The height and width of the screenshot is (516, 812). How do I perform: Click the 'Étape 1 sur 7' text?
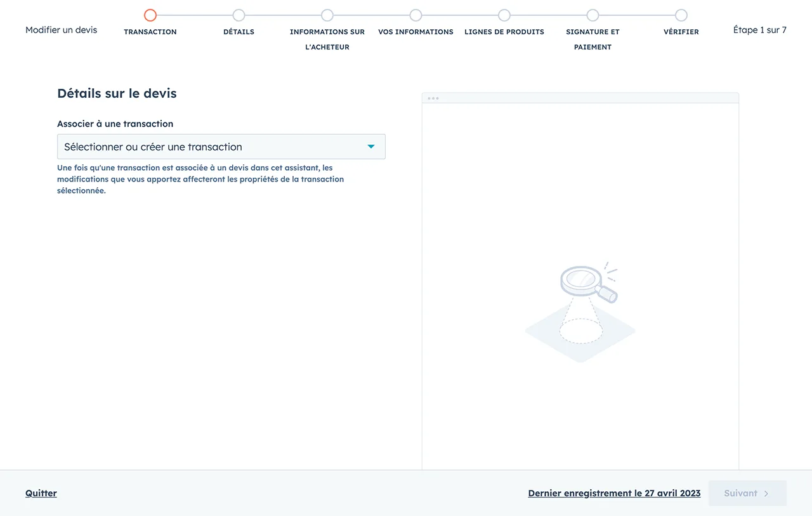click(760, 30)
